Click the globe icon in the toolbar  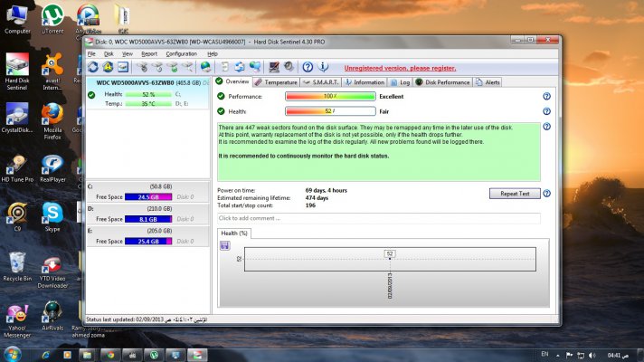pyautogui.click(x=205, y=67)
